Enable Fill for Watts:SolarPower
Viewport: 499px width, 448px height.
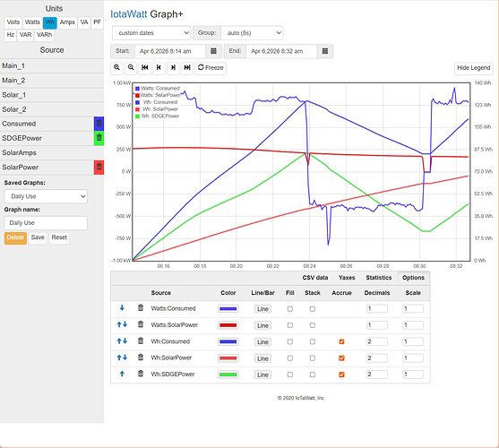(290, 325)
